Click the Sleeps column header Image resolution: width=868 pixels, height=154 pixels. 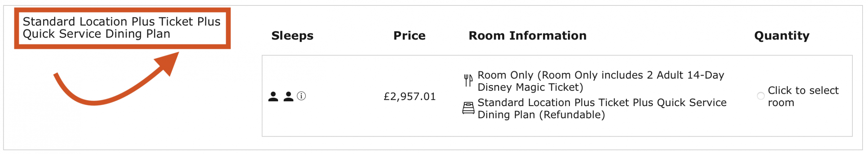292,36
